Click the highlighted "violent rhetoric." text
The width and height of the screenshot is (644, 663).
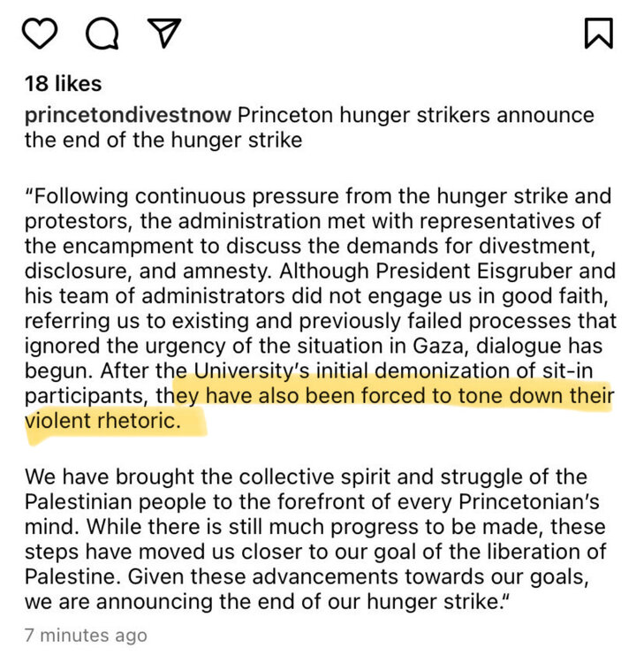tap(105, 422)
